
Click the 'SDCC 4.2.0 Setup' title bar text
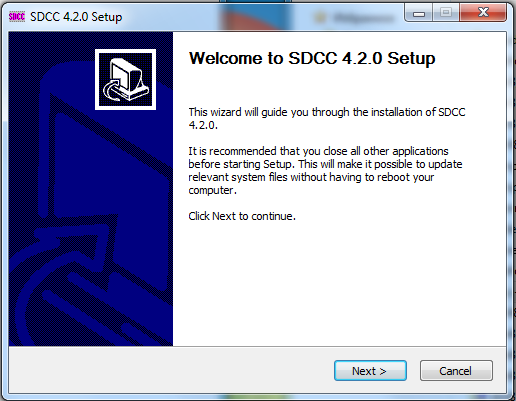pos(76,17)
